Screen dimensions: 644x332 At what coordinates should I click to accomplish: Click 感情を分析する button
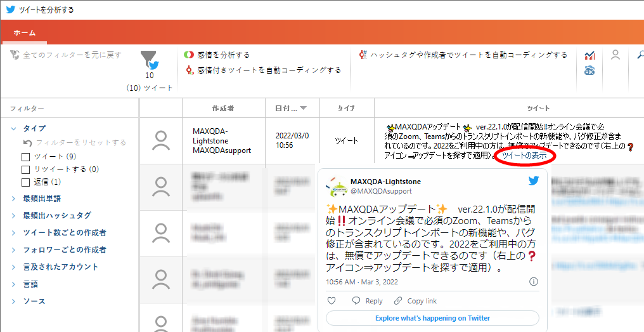click(x=216, y=55)
